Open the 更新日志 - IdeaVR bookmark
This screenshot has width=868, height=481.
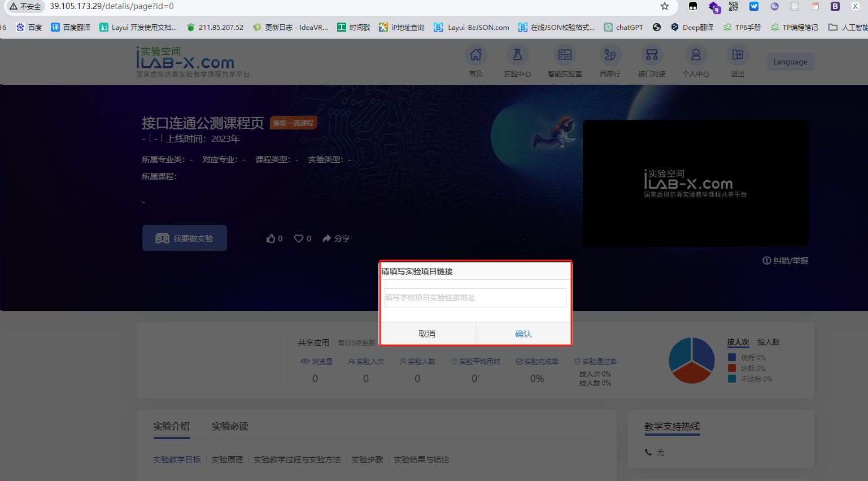[290, 27]
